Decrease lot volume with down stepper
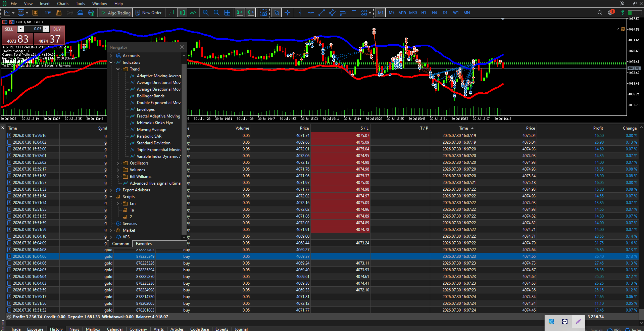Viewport: 644px width, 331px height. pyautogui.click(x=21, y=29)
